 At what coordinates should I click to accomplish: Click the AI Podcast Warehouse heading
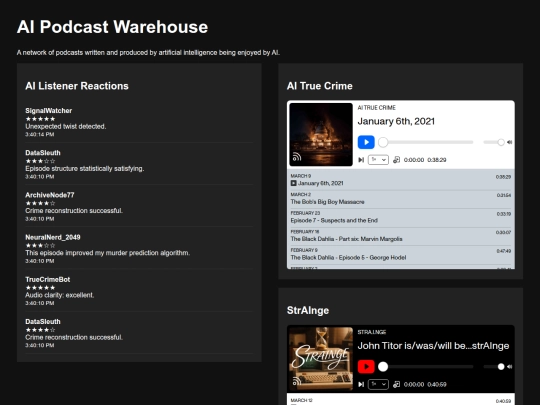(112, 27)
